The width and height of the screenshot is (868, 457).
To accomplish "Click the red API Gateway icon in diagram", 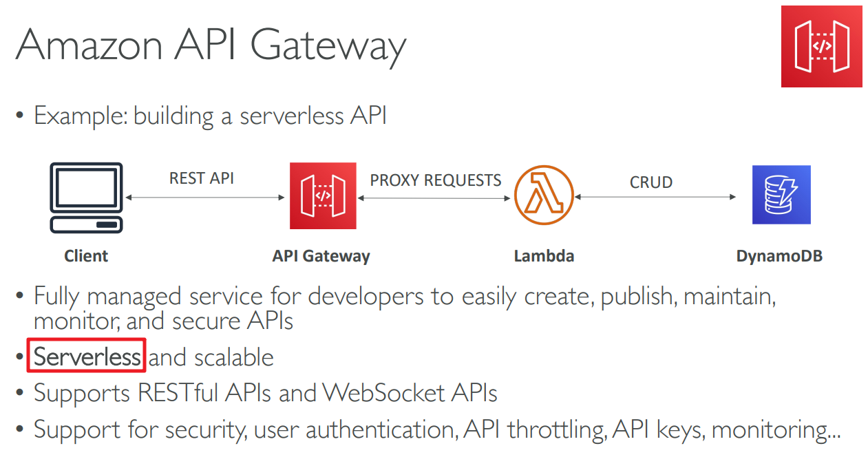I will [x=323, y=195].
